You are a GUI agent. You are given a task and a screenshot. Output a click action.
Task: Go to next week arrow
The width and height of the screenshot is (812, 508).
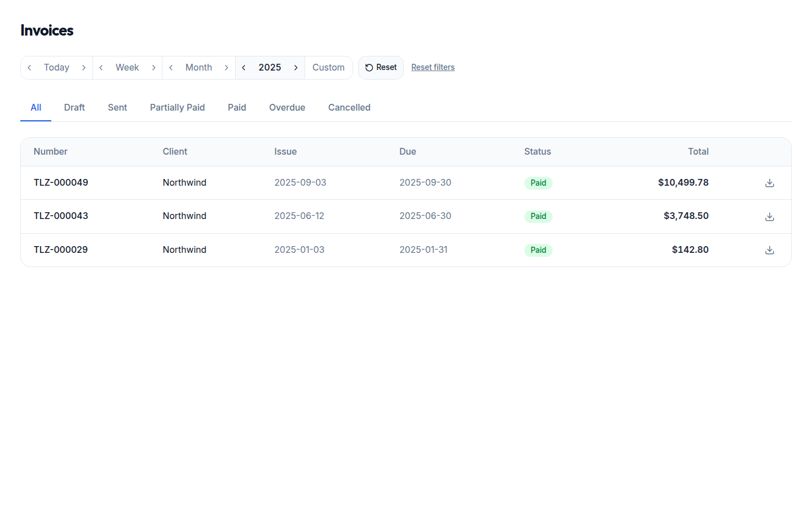coord(153,68)
